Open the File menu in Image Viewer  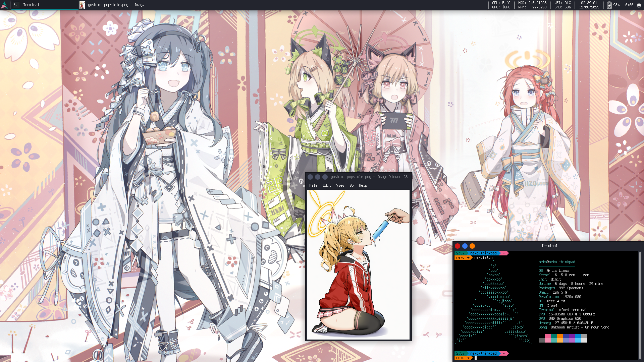[313, 185]
